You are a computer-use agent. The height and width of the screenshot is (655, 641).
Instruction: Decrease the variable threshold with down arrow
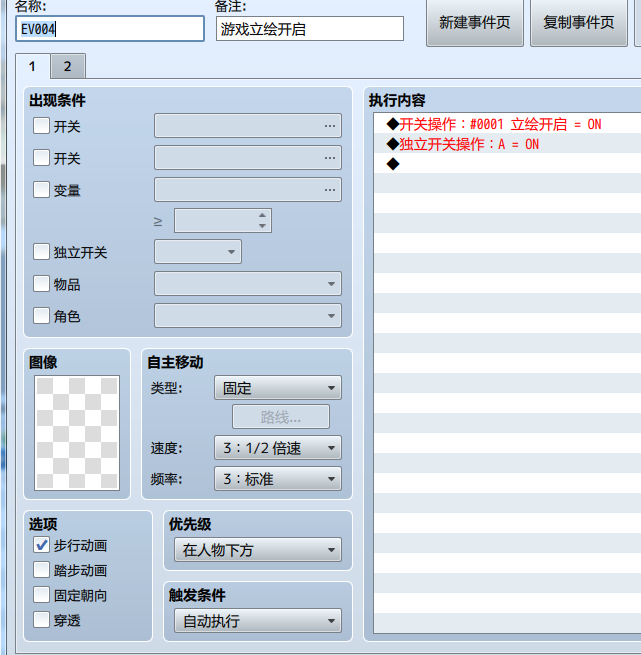[x=262, y=226]
